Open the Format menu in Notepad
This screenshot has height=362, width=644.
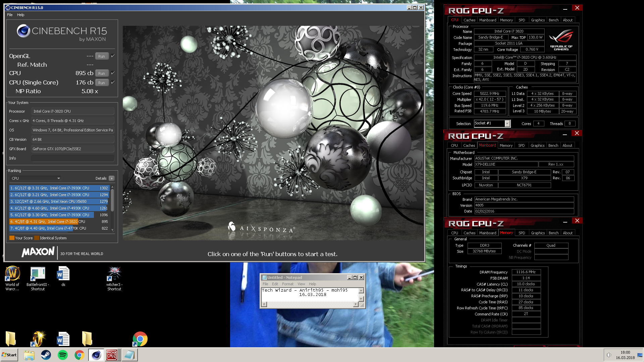(288, 284)
